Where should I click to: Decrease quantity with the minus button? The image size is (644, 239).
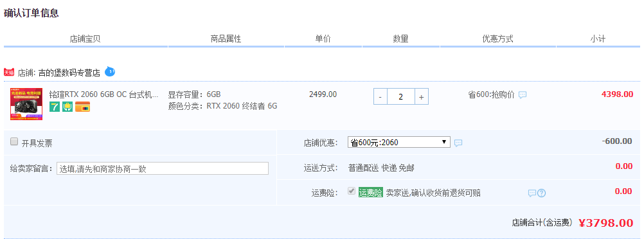[x=380, y=97]
